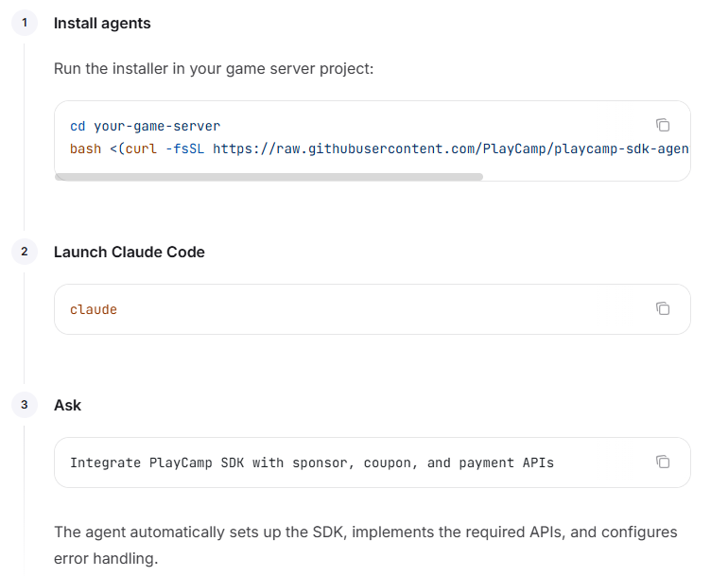Copy the install agents bash command

coord(663,125)
